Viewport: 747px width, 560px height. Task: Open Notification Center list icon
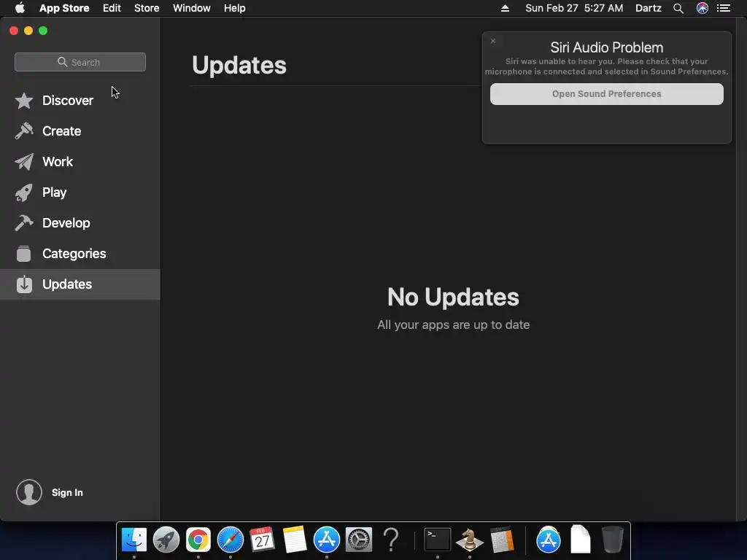(x=724, y=8)
